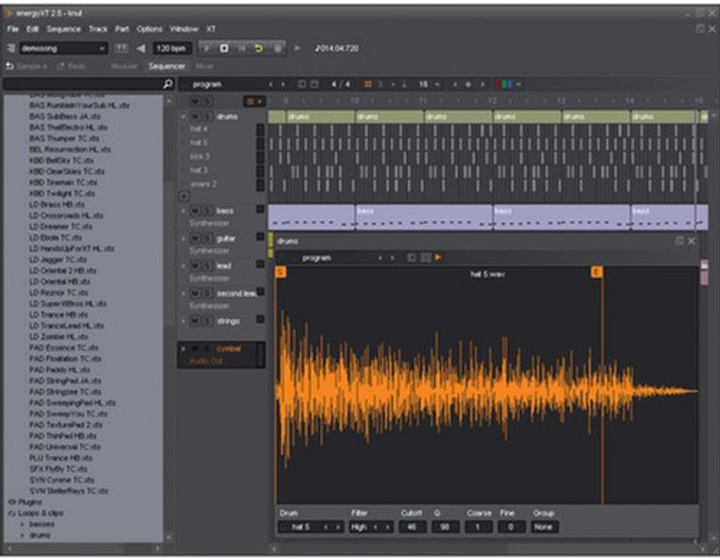Switch to the Mixer tab

(x=204, y=66)
